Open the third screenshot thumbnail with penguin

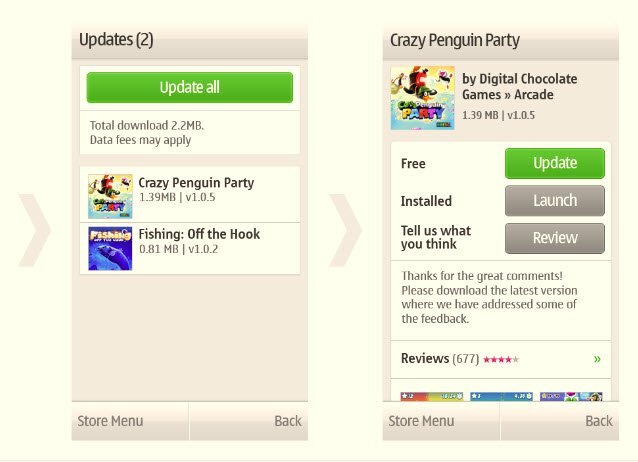click(571, 396)
